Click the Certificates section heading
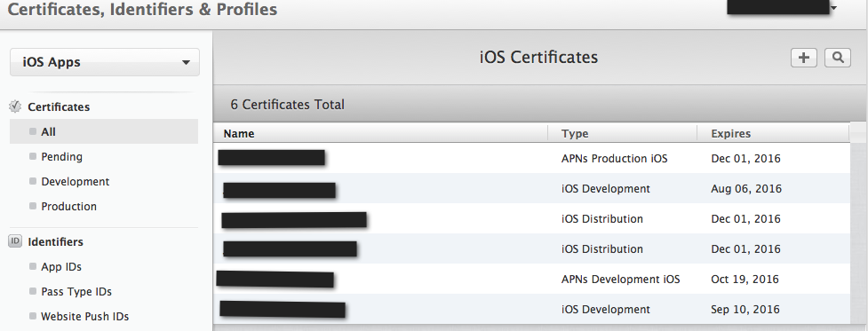Viewport: 868px width, 331px height. click(x=59, y=106)
